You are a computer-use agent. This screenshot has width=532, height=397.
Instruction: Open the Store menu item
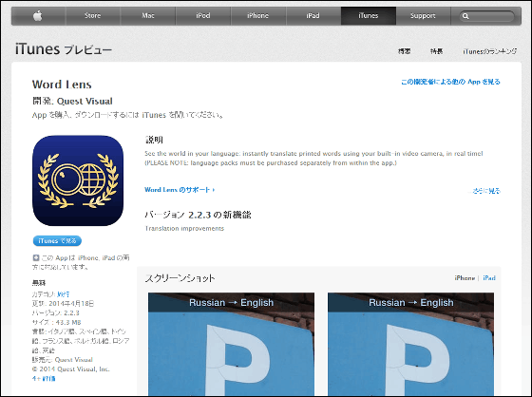click(93, 15)
